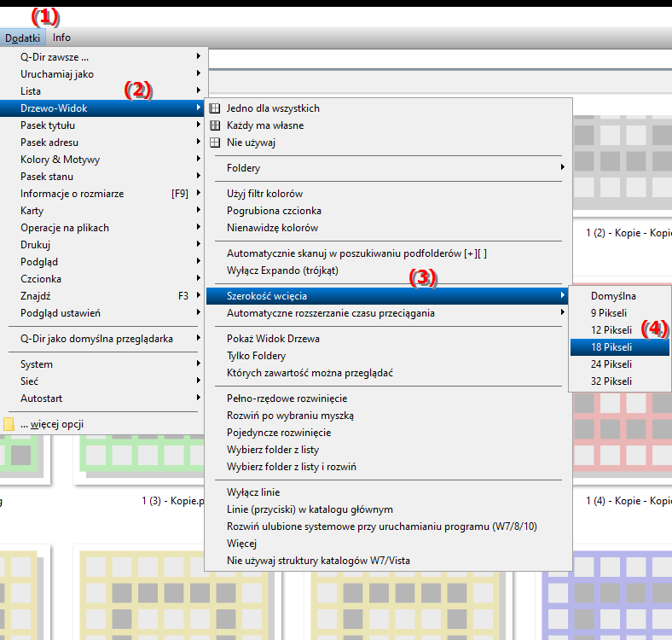The height and width of the screenshot is (640, 672).
Task: Click 'Pokaż Widok Drzewa' entry
Action: pyautogui.click(x=273, y=339)
